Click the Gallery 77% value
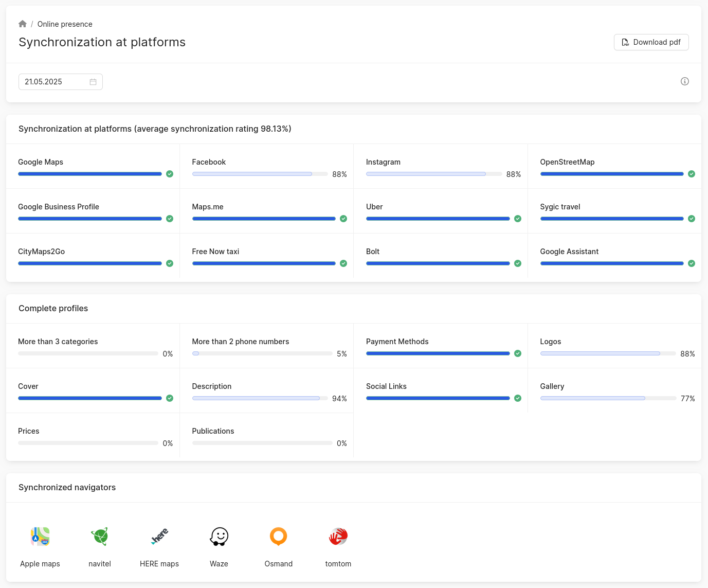 click(x=688, y=399)
